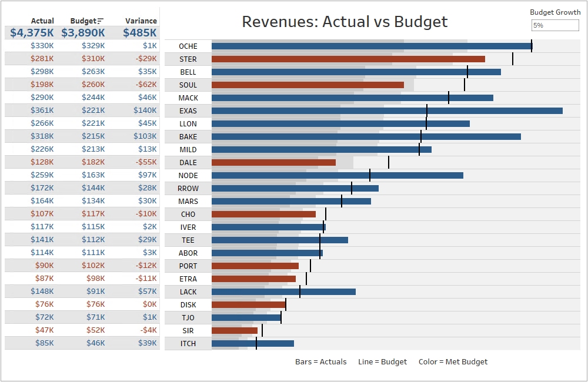Select the EXAS blue revenue bar
Screen dimensions: 588x382
tap(387, 110)
